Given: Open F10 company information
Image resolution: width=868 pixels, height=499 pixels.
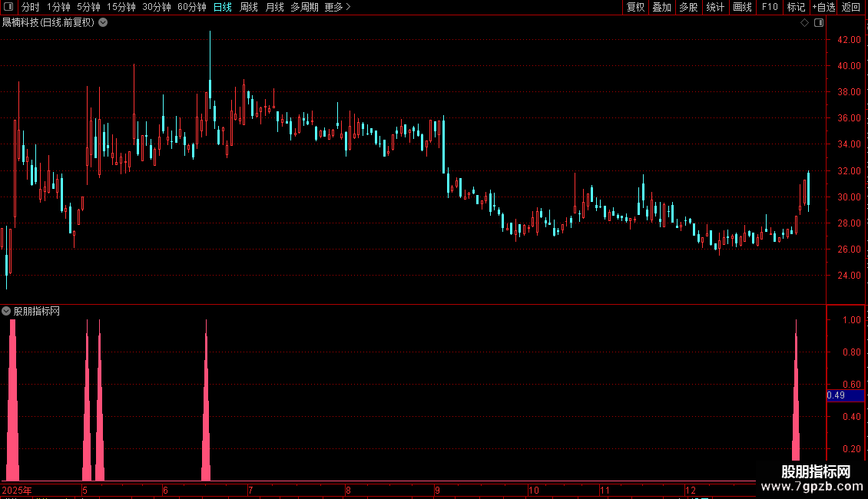Looking at the screenshot, I should coord(770,7).
